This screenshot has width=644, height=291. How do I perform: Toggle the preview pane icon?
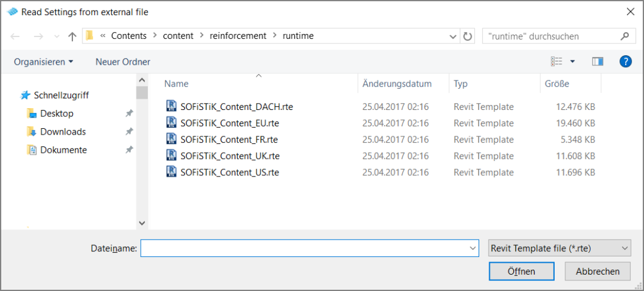[x=597, y=62]
